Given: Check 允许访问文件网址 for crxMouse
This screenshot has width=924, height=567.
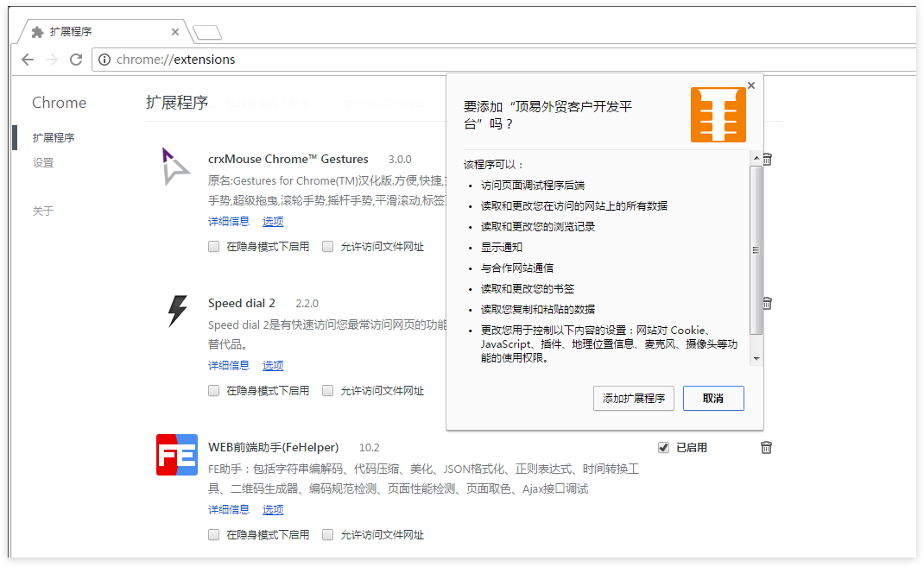Looking at the screenshot, I should coord(327,247).
